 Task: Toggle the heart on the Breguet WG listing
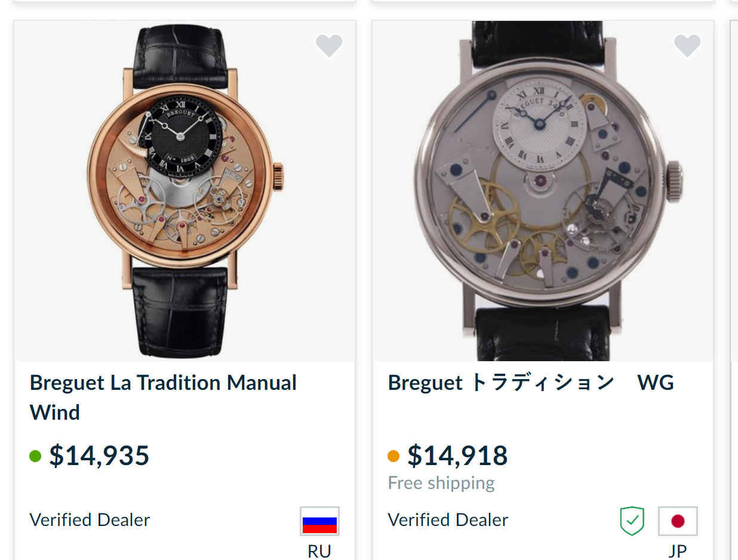tap(687, 45)
